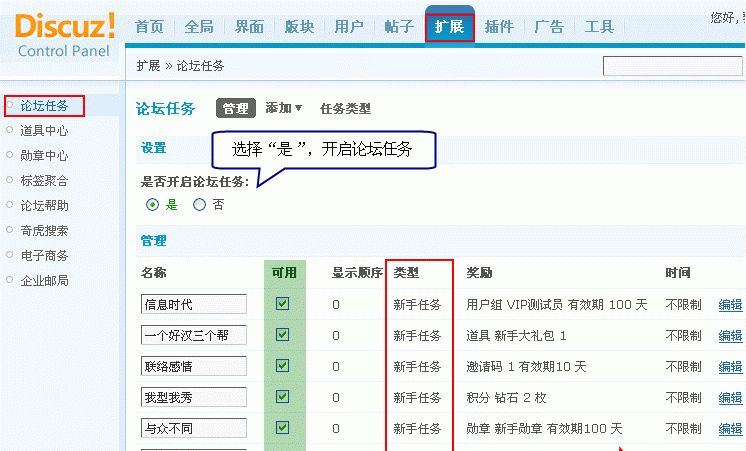
Task: Open 勋章中心 in the sidebar
Action: tap(44, 156)
